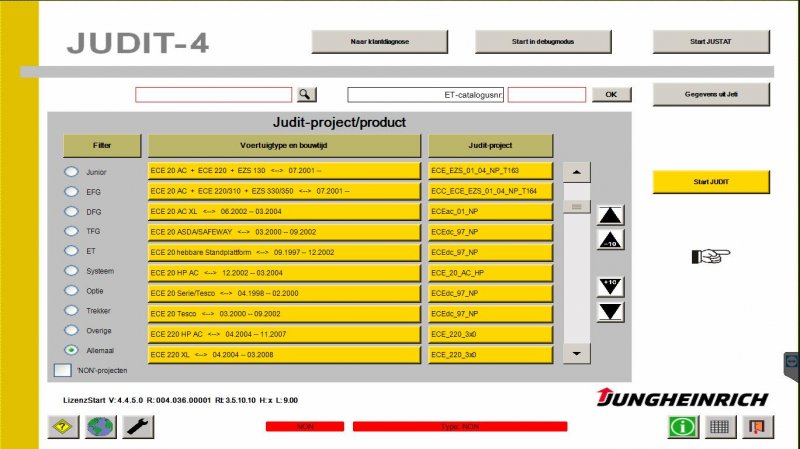Select the TFG filter radio button
800x449 pixels.
tap(71, 231)
